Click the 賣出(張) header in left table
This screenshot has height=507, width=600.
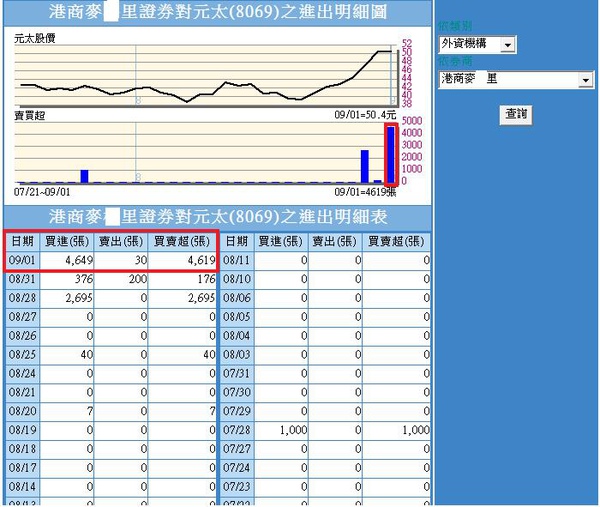coord(121,241)
